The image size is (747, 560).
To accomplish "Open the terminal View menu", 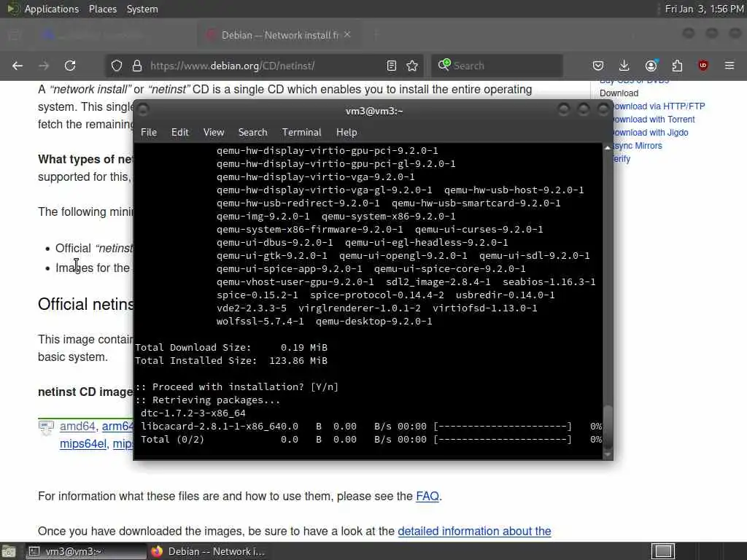I will [x=214, y=133].
